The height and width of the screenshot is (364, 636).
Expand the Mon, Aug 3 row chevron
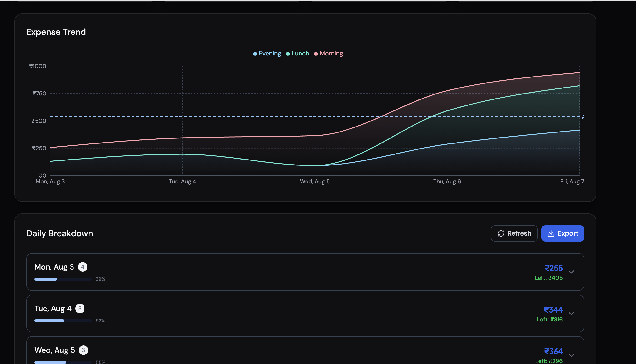[571, 272]
